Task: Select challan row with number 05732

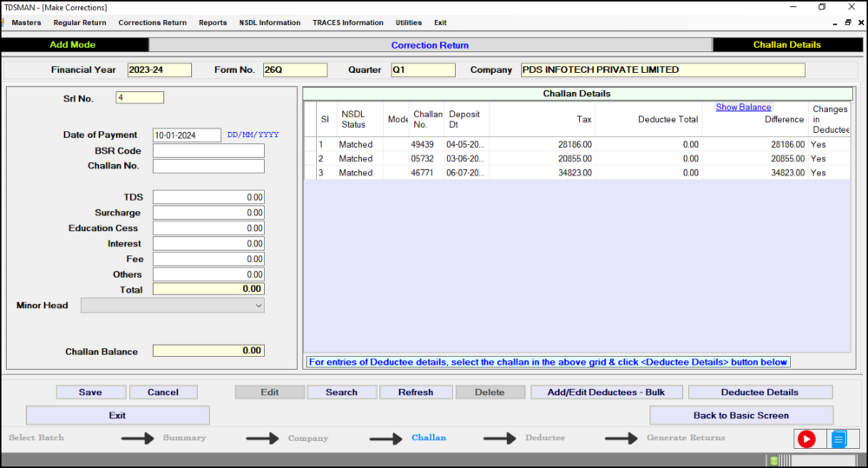Action: click(x=577, y=158)
